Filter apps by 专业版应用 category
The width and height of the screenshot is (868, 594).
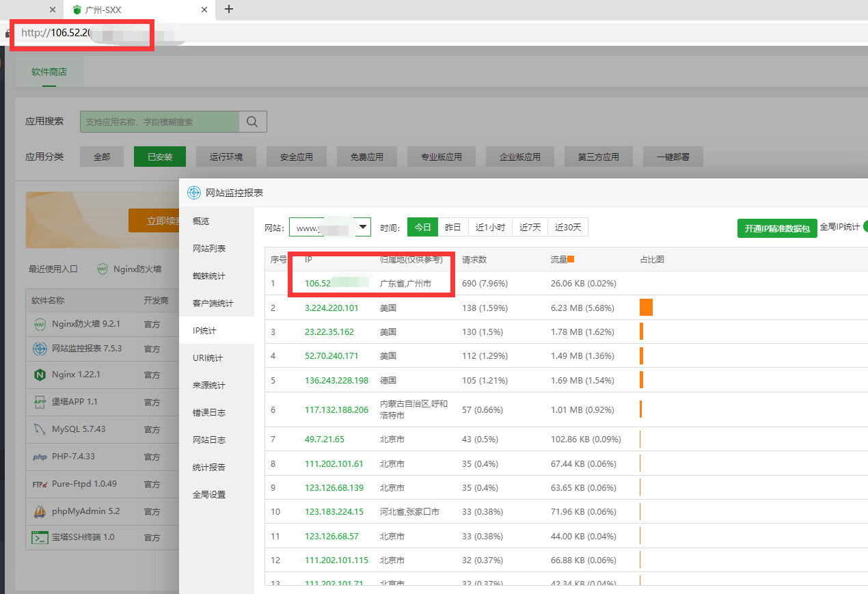[442, 157]
